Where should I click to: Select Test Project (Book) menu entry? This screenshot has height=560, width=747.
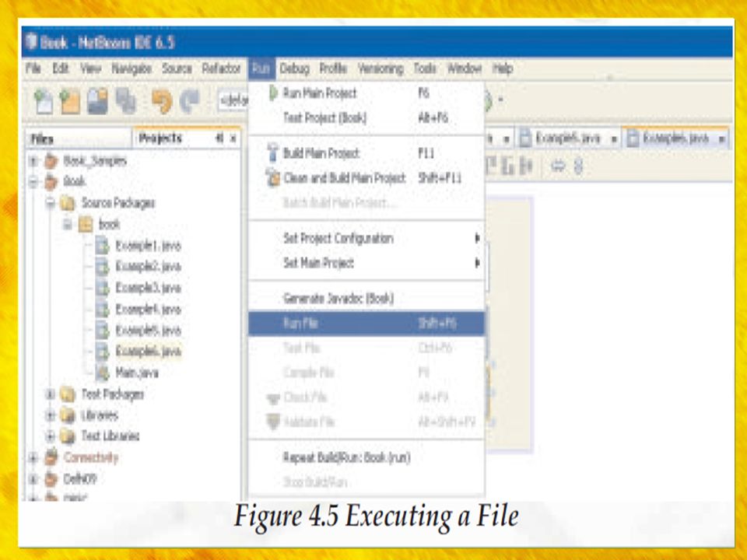(366, 117)
